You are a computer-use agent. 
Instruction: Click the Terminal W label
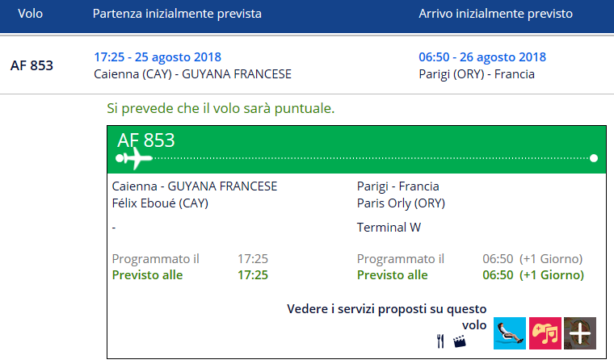[389, 228]
